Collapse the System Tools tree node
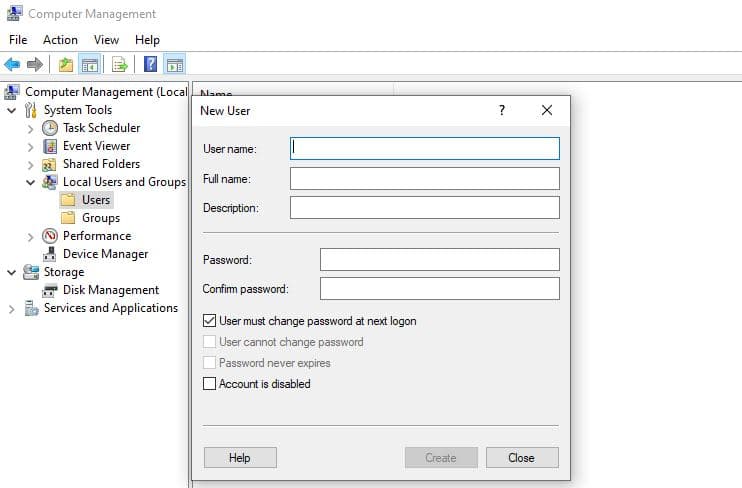The image size is (742, 488). 12,110
